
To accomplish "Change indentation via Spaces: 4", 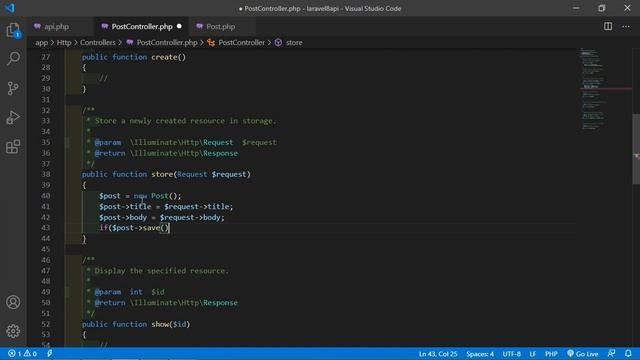I will [480, 354].
